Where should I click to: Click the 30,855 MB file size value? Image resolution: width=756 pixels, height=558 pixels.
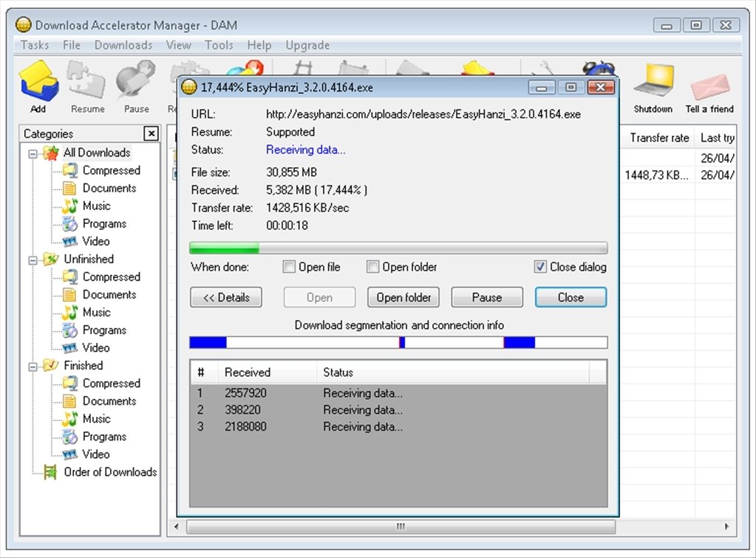click(x=291, y=172)
